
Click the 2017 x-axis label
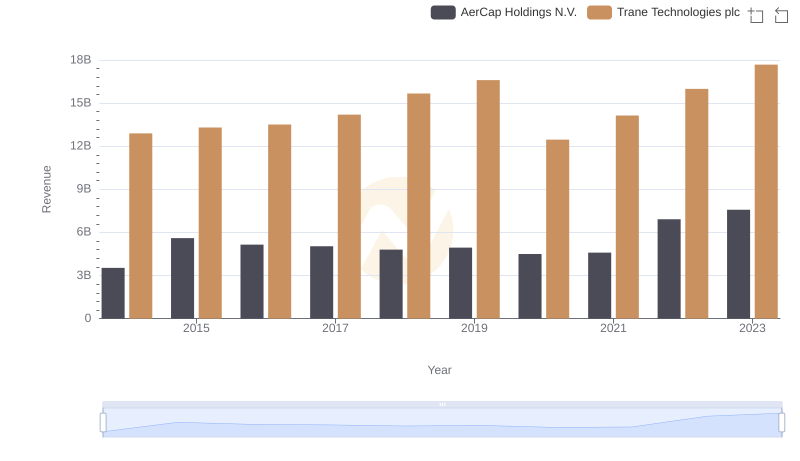[x=335, y=328]
